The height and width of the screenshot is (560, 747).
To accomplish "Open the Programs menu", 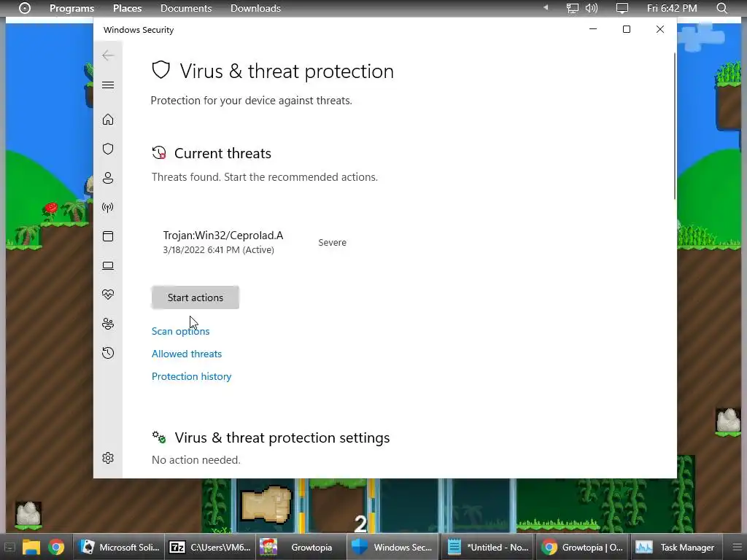I will [x=72, y=8].
